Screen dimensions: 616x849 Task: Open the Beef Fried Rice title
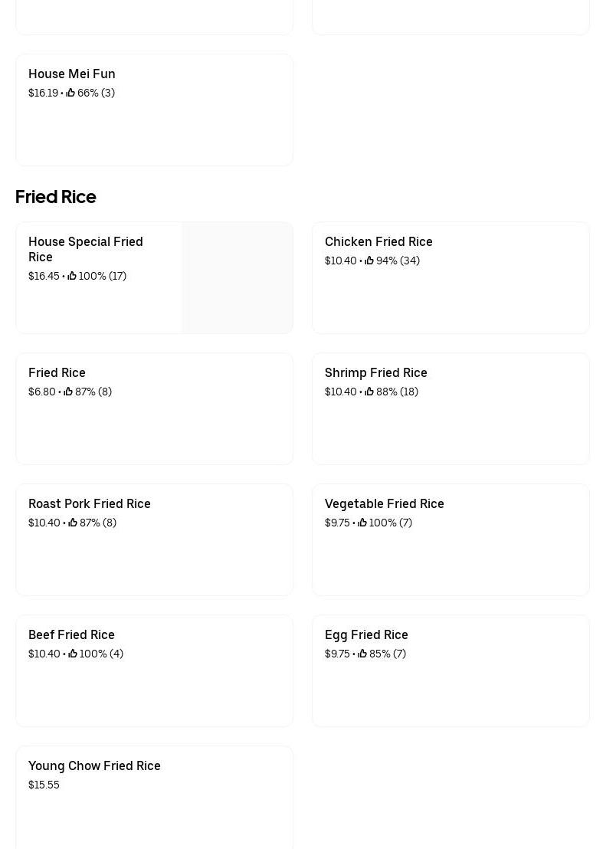pyautogui.click(x=71, y=634)
